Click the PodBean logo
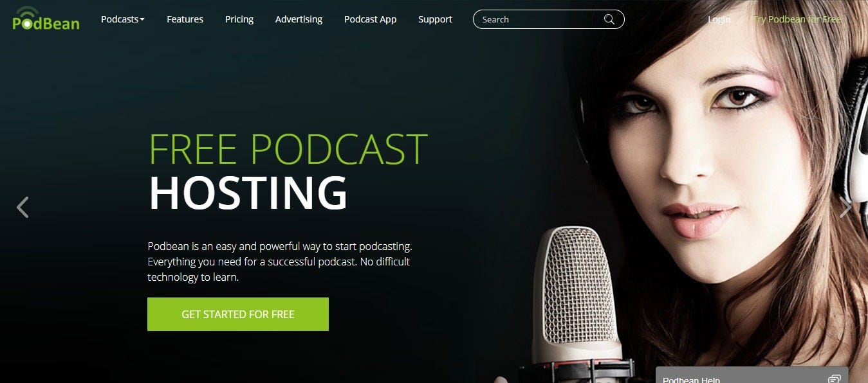 click(x=46, y=19)
